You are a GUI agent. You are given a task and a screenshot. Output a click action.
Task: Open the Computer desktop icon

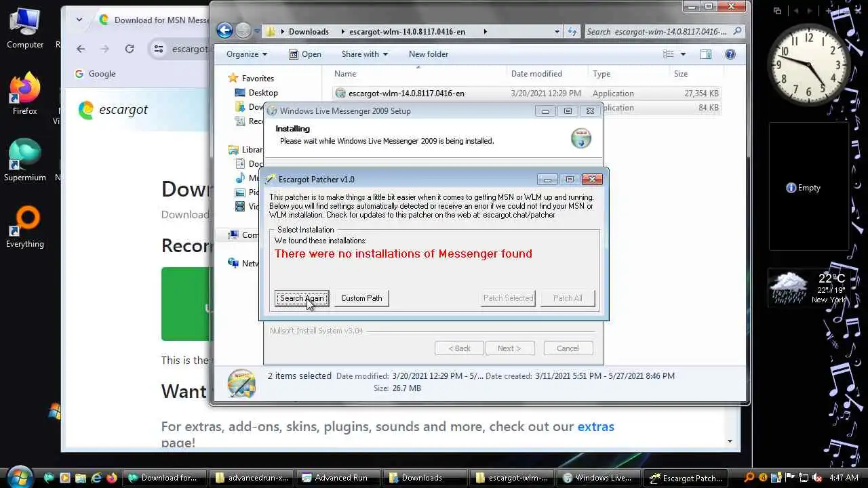[x=25, y=27]
